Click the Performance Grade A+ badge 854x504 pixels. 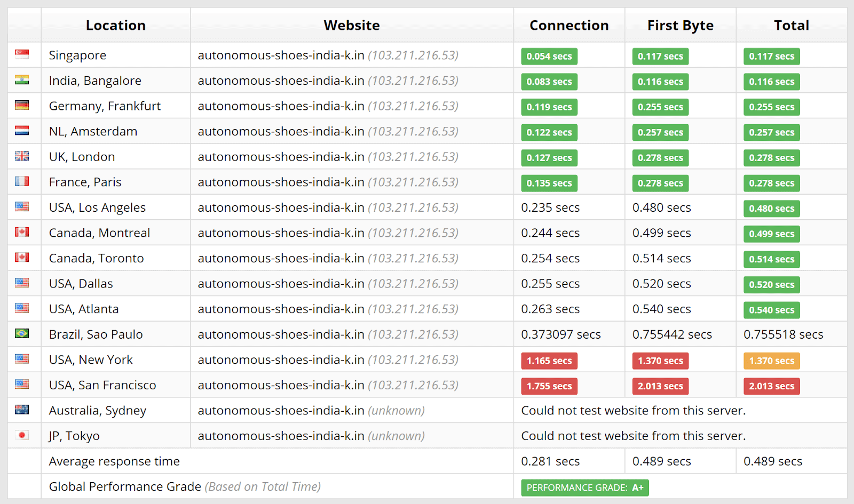[x=585, y=487]
